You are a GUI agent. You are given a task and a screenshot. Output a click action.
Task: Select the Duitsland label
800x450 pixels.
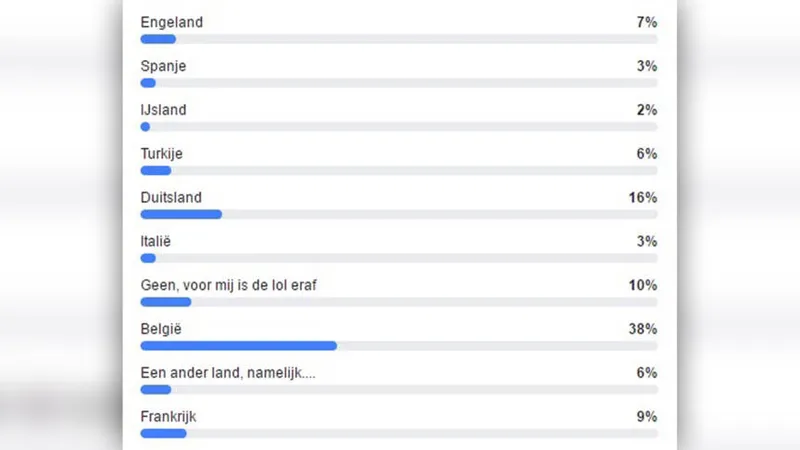click(x=171, y=197)
